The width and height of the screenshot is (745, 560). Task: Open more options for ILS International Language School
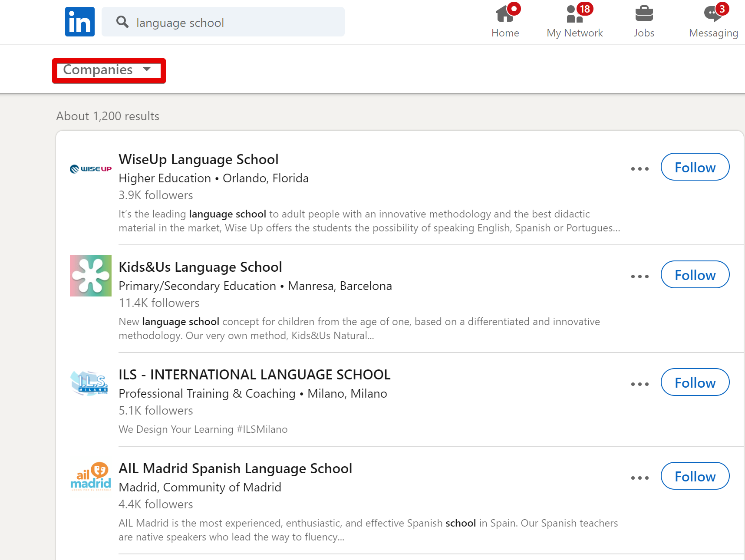pyautogui.click(x=640, y=384)
